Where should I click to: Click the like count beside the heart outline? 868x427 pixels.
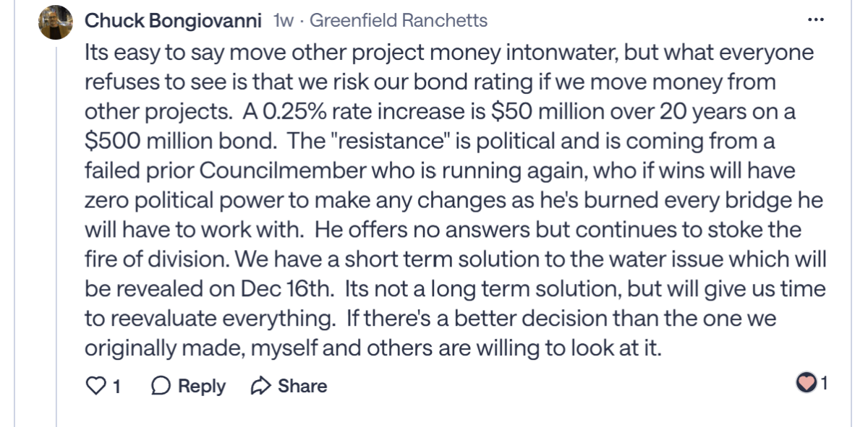coord(116,386)
